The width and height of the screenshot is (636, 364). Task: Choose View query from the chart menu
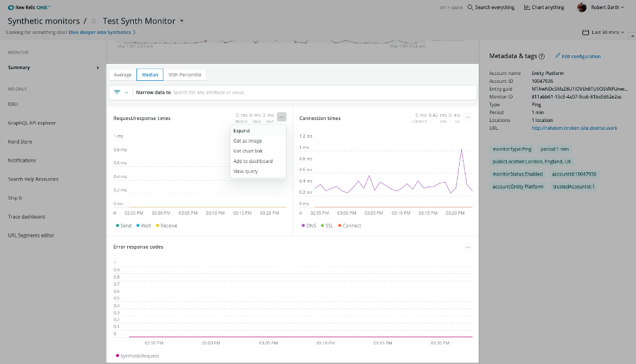tap(258, 172)
